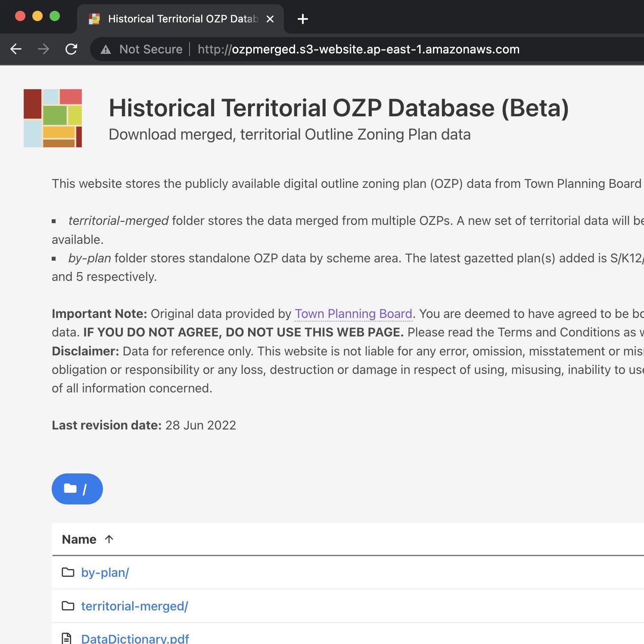Screen dimensions: 644x644
Task: Download DataDictionary.pdf
Action: point(135,638)
